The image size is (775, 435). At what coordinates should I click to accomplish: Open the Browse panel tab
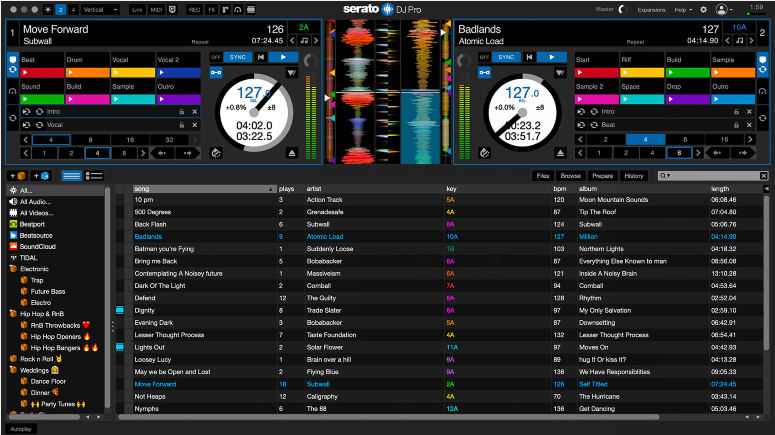coord(570,175)
